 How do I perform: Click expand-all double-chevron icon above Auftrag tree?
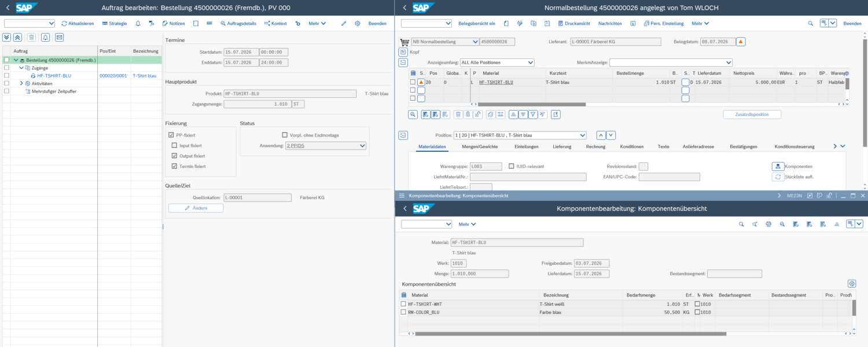tap(7, 37)
